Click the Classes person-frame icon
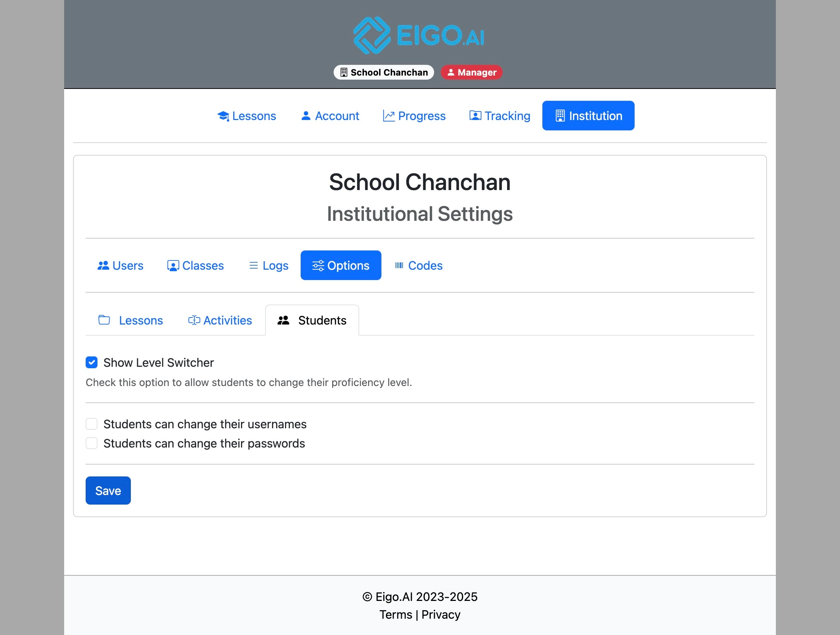The height and width of the screenshot is (635, 840). pos(173,266)
